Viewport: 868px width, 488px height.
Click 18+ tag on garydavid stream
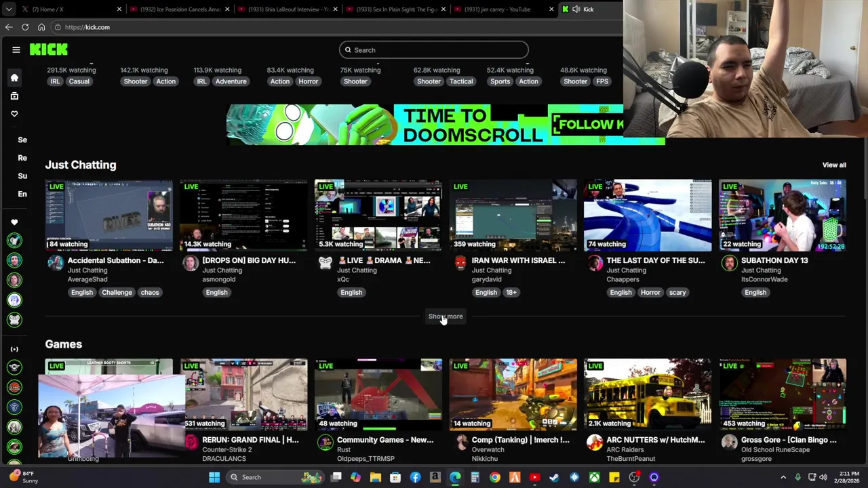click(511, 292)
